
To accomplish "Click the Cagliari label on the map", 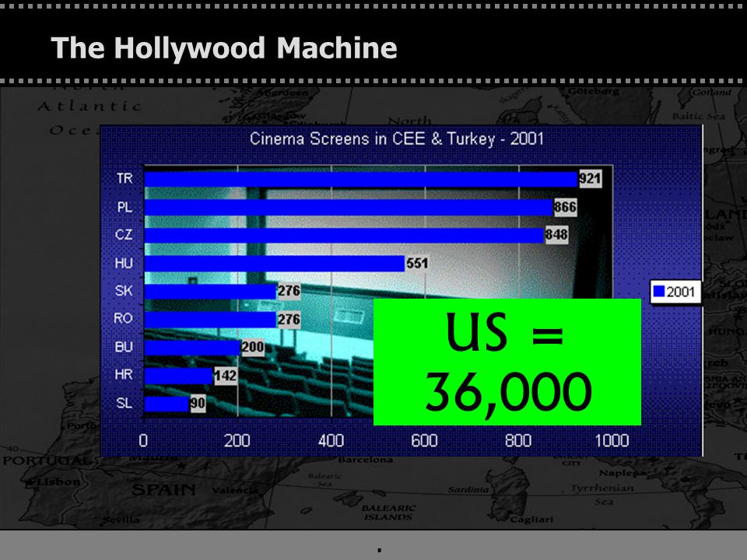I will [x=532, y=520].
